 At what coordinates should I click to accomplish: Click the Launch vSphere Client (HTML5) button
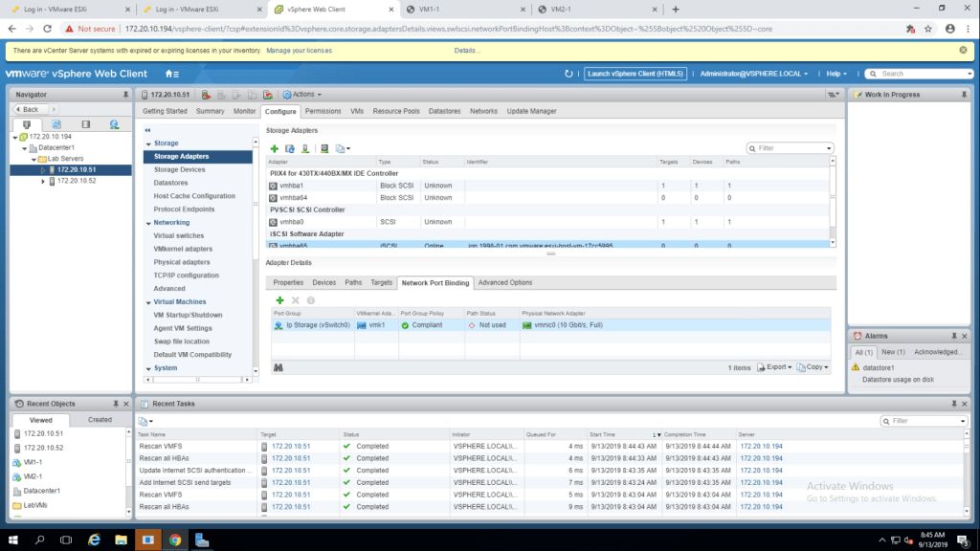pos(635,74)
